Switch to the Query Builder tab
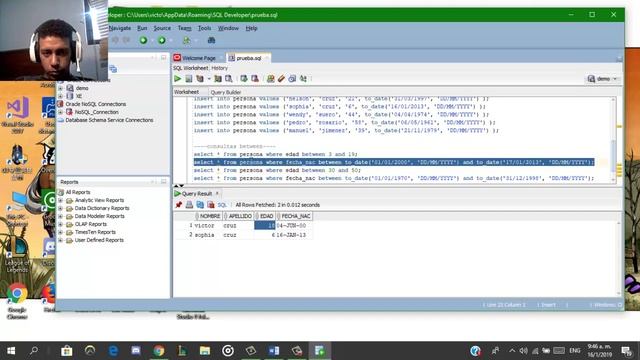 (226, 92)
